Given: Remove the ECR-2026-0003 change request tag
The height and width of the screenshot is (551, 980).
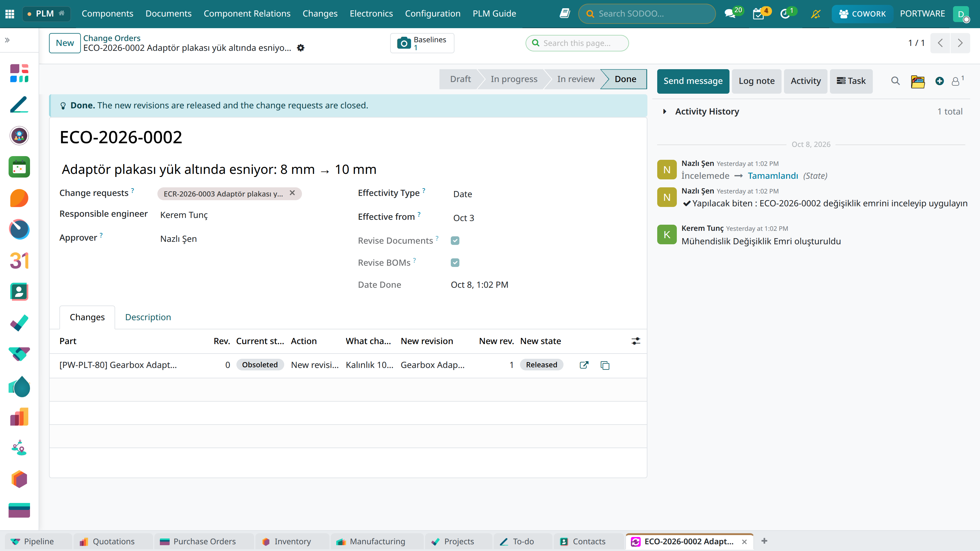Looking at the screenshot, I should (x=292, y=193).
